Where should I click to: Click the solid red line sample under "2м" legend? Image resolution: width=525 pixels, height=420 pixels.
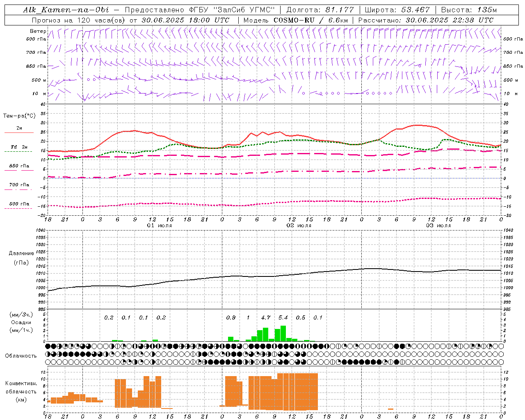(x=19, y=132)
